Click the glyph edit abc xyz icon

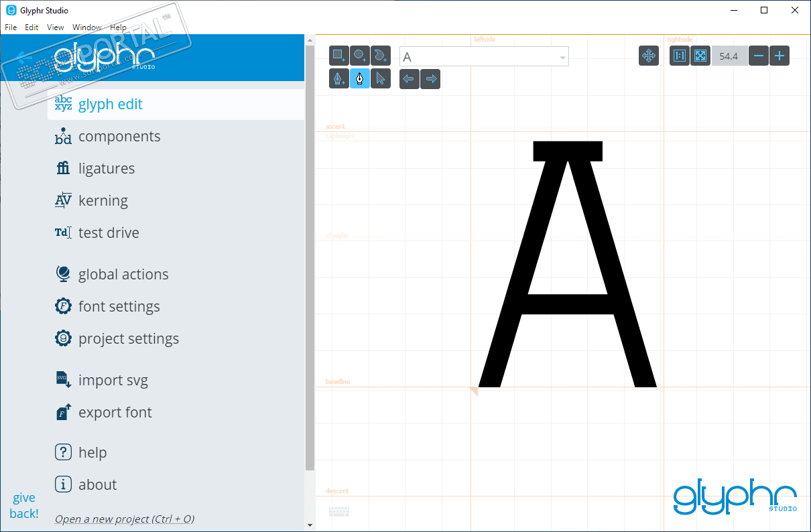pyautogui.click(x=63, y=104)
